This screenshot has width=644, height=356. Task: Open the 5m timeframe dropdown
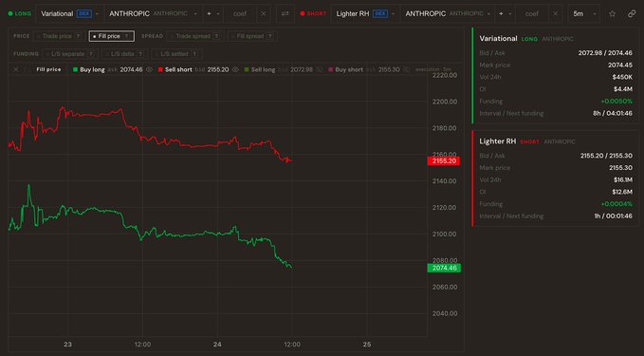[x=584, y=13]
